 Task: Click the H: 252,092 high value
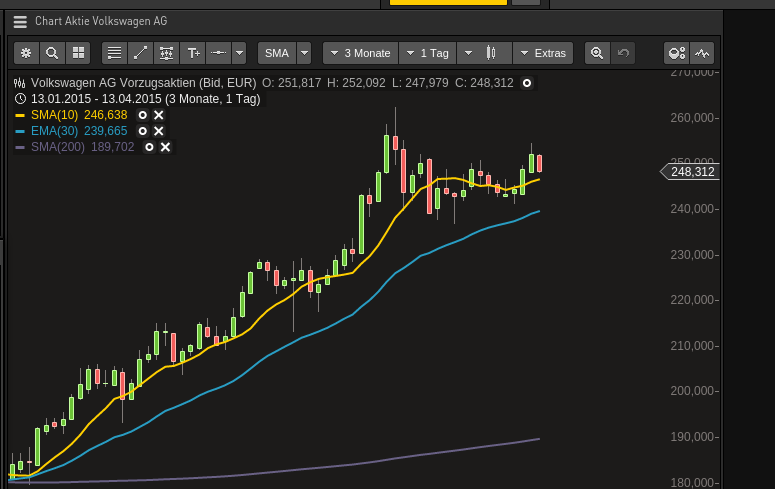[356, 83]
